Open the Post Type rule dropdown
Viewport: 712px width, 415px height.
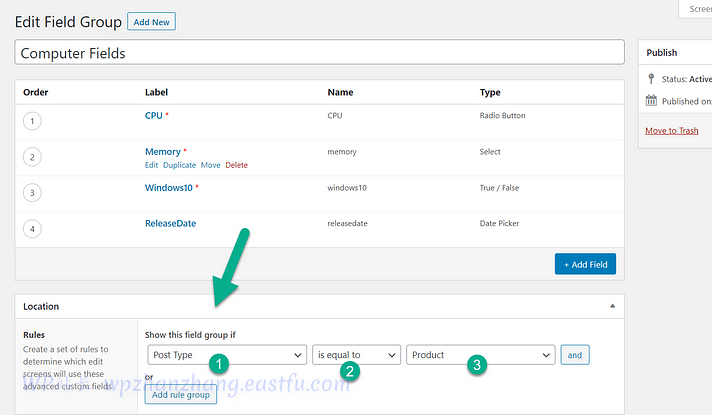tap(226, 355)
